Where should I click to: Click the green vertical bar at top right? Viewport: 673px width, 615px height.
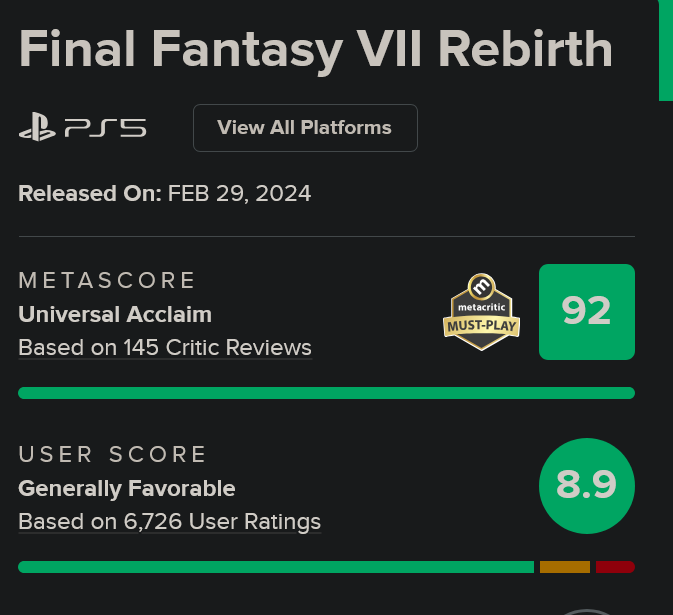point(666,50)
